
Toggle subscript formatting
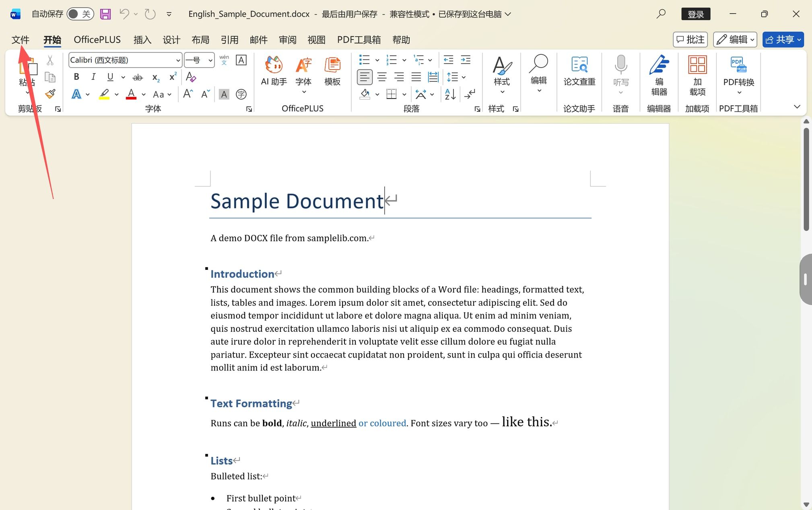pos(156,77)
